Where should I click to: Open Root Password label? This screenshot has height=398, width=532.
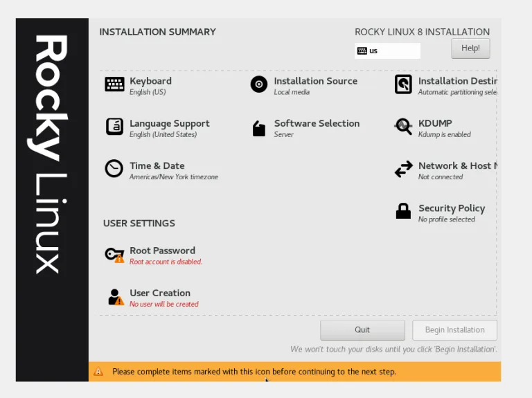(163, 251)
